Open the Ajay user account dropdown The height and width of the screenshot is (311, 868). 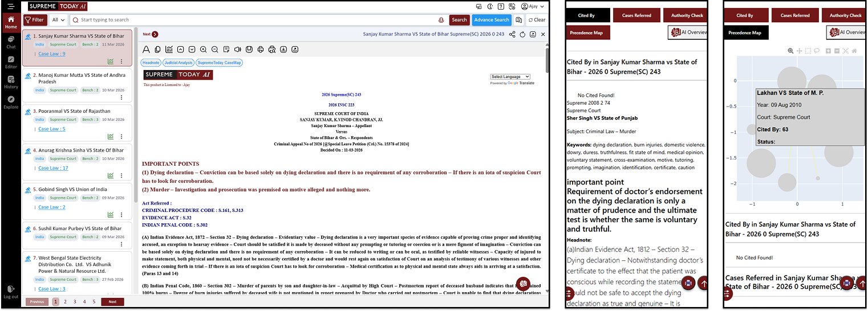click(x=533, y=7)
